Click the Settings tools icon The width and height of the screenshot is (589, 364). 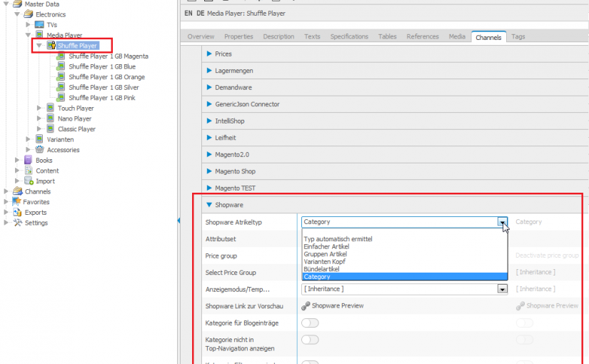17,223
